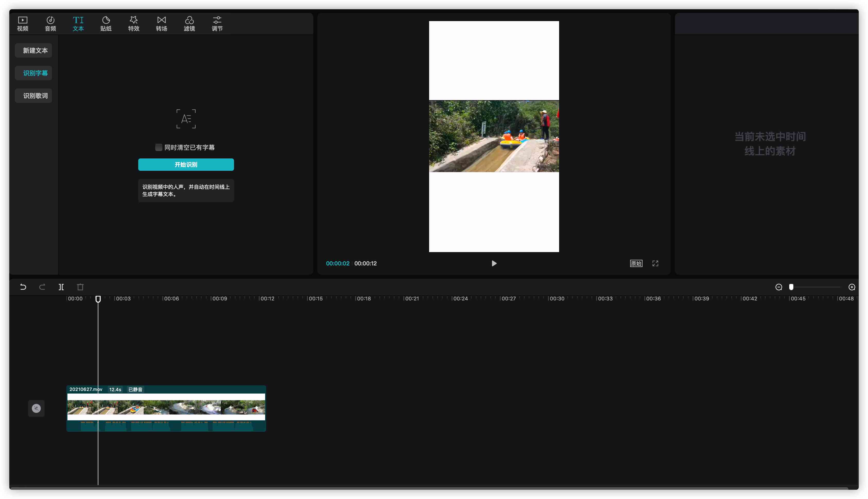
Task: Click the playhead marker on the ruler
Action: click(98, 299)
